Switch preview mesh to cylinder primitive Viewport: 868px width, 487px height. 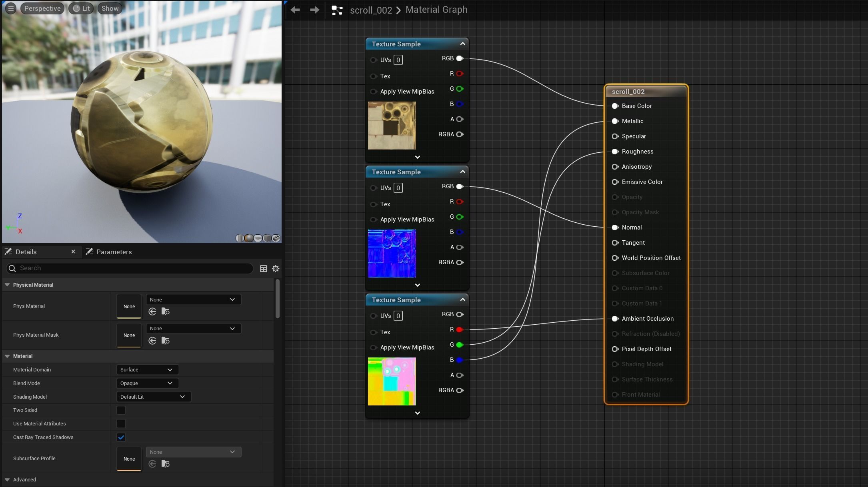click(240, 238)
